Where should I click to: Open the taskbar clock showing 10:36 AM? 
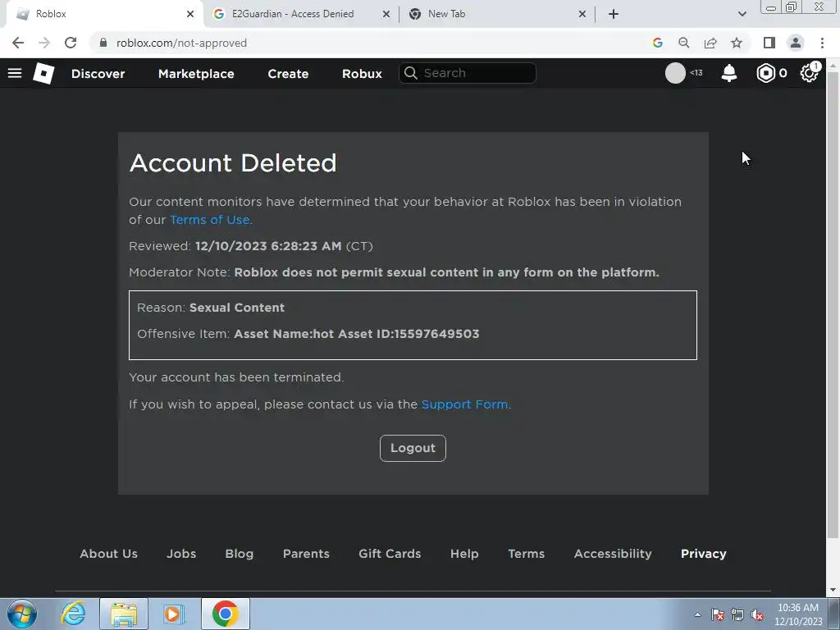pyautogui.click(x=797, y=614)
